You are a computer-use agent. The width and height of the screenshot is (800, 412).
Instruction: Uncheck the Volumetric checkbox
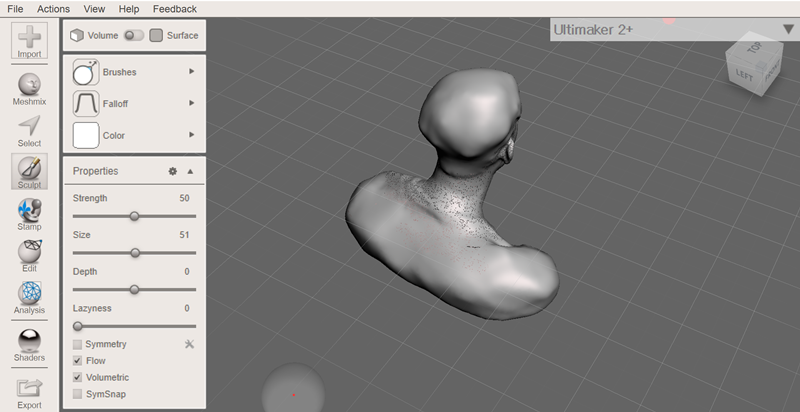[x=78, y=378]
